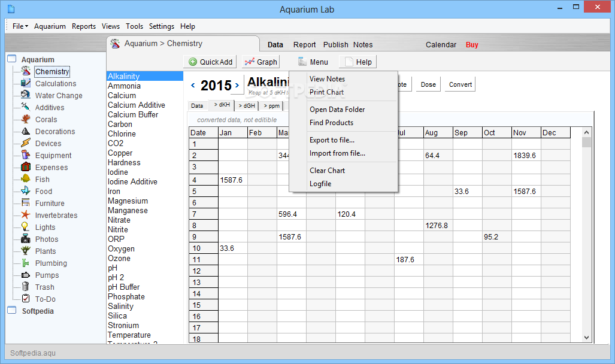The width and height of the screenshot is (615, 364).
Task: Click the Lights bulb icon
Action: pyautogui.click(x=26, y=227)
